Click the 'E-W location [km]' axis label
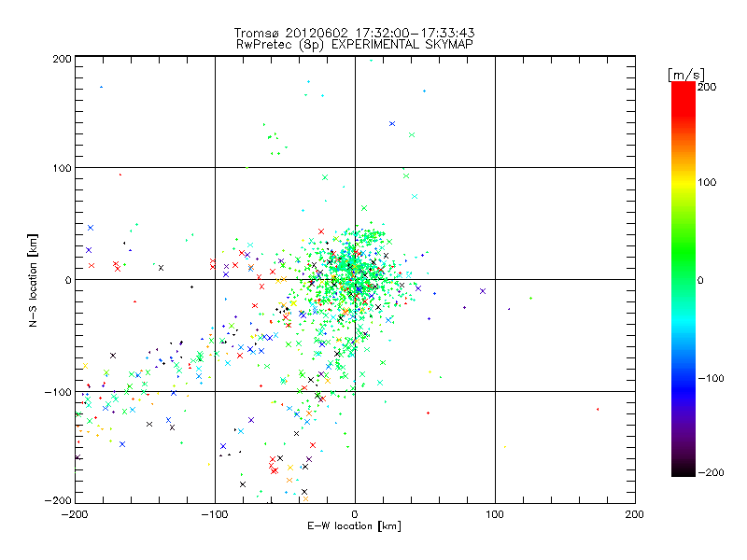Image resolution: width=747 pixels, height=560 pixels. (x=354, y=526)
